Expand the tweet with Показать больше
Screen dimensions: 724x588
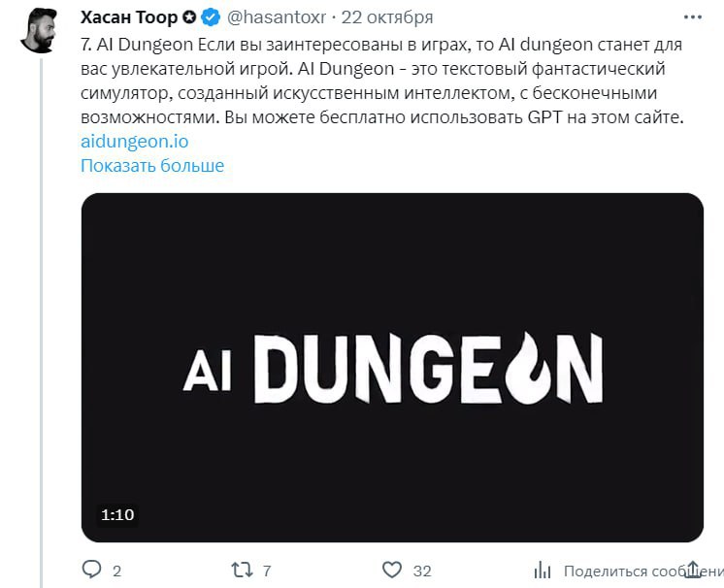click(152, 165)
